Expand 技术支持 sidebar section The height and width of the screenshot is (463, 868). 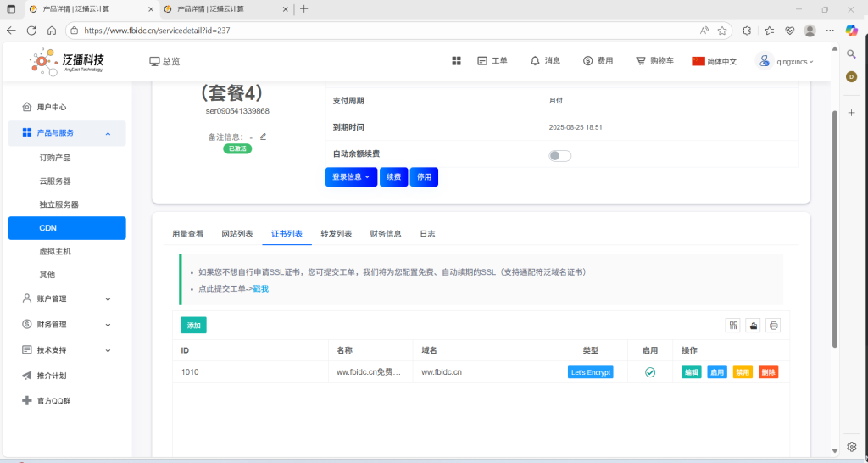(x=67, y=350)
